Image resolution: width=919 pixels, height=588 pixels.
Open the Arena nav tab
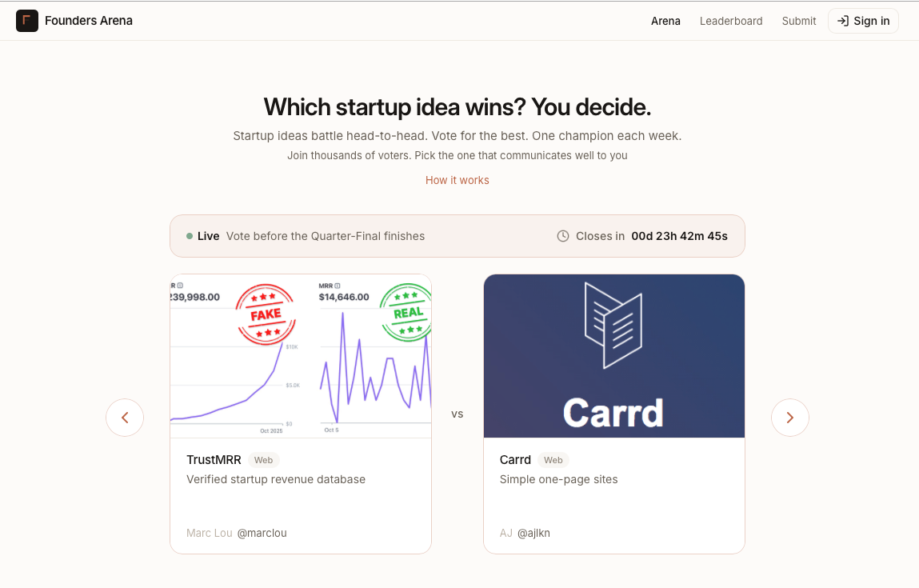665,21
